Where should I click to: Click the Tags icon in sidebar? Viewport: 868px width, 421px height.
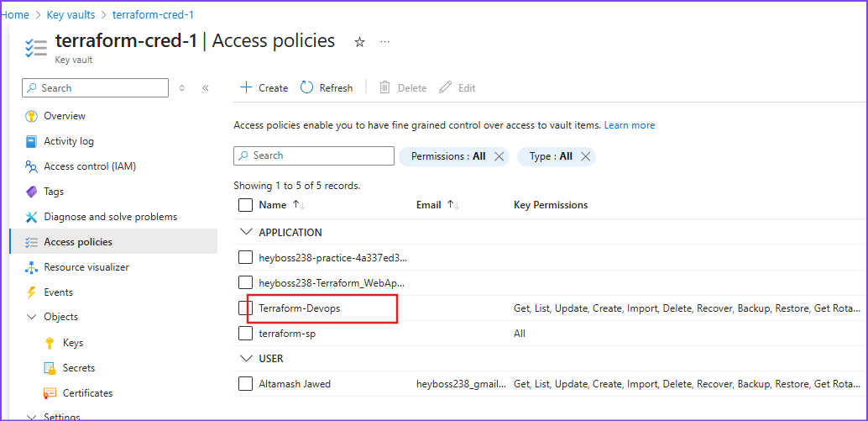click(32, 192)
